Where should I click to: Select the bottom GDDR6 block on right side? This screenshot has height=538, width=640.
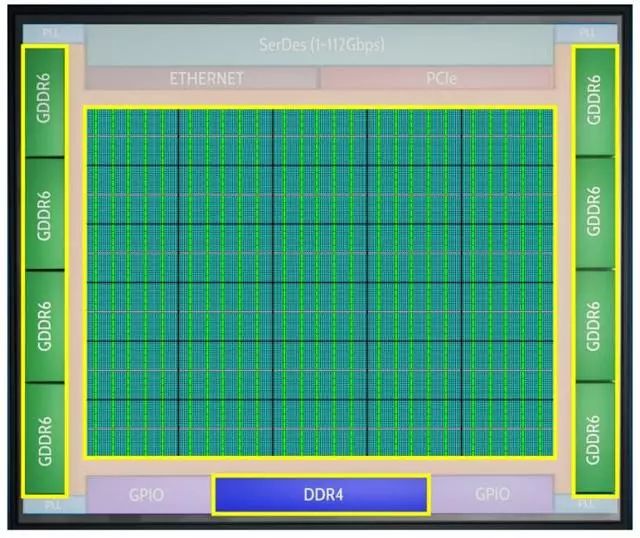coord(595,438)
